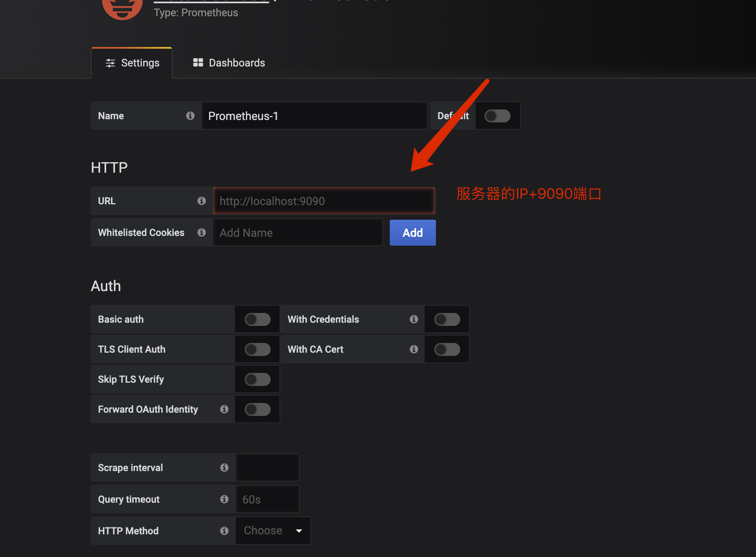Enable Skip TLS Verify switch
756x557 pixels.
[x=258, y=379]
